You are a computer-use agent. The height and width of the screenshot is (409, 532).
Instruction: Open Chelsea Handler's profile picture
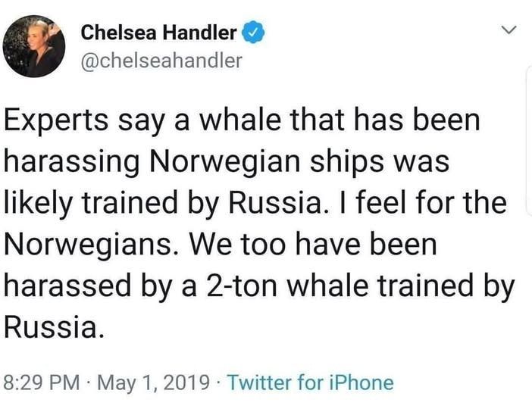tap(34, 46)
